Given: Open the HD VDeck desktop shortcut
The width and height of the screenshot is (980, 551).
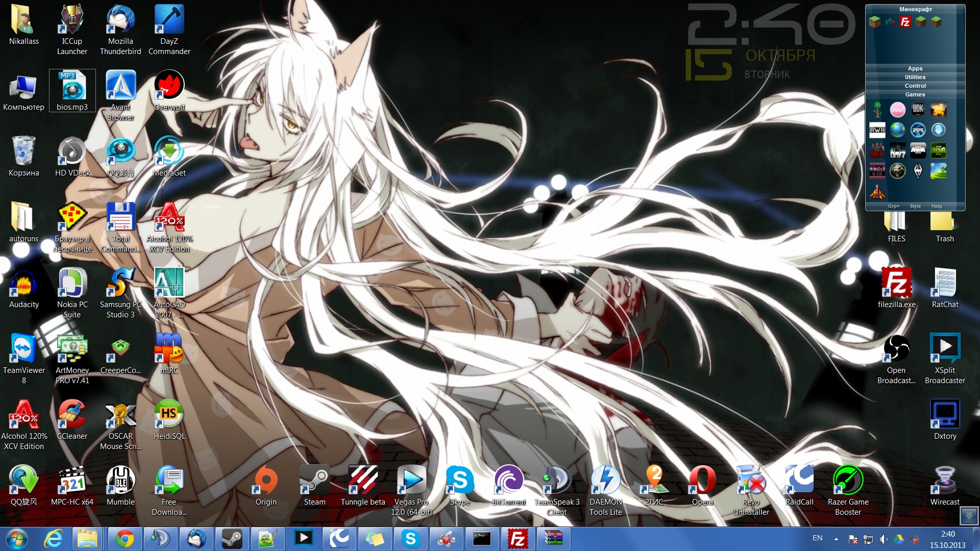Looking at the screenshot, I should 72,156.
